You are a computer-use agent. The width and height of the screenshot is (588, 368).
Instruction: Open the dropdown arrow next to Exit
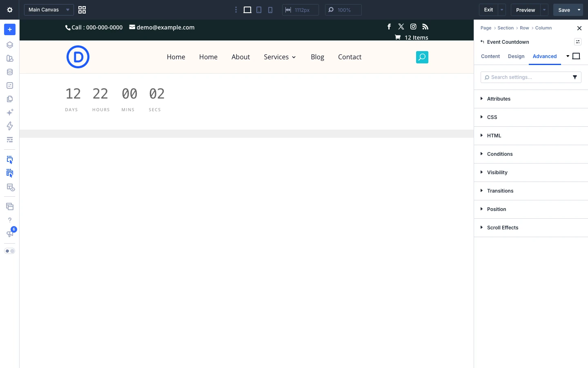pyautogui.click(x=502, y=10)
